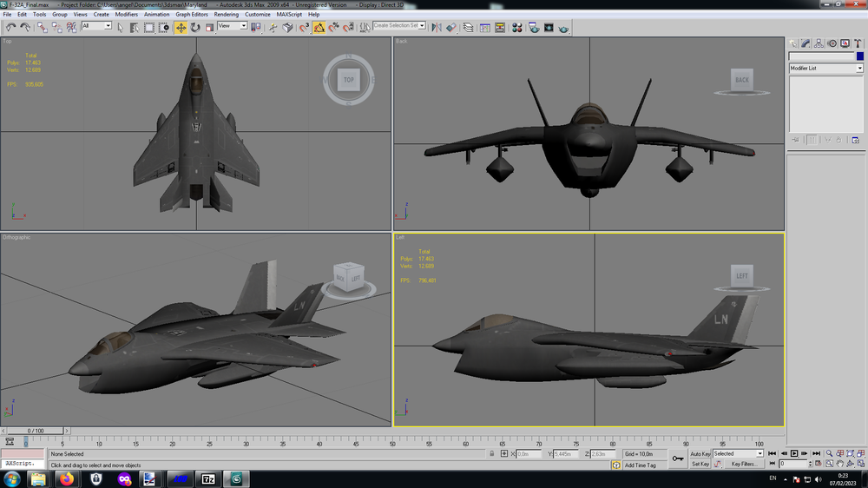Click the time slider 0 / 100 handle
The height and width of the screenshot is (488, 868).
tap(36, 431)
